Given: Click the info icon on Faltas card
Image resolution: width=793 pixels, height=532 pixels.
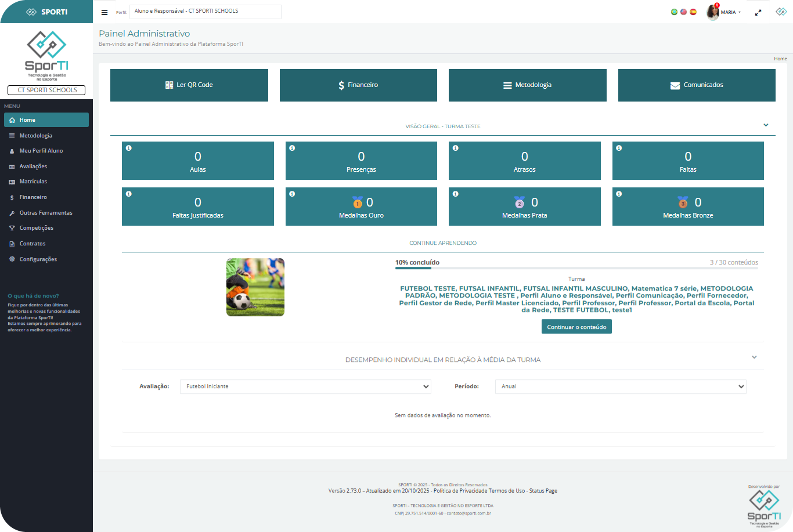Looking at the screenshot, I should (619, 148).
